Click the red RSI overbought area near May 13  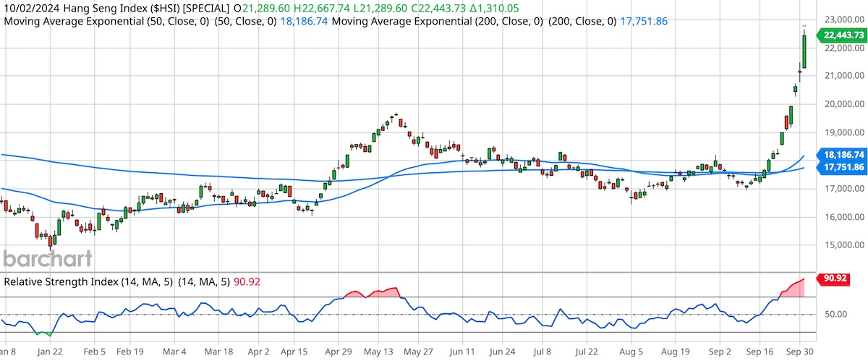385,292
